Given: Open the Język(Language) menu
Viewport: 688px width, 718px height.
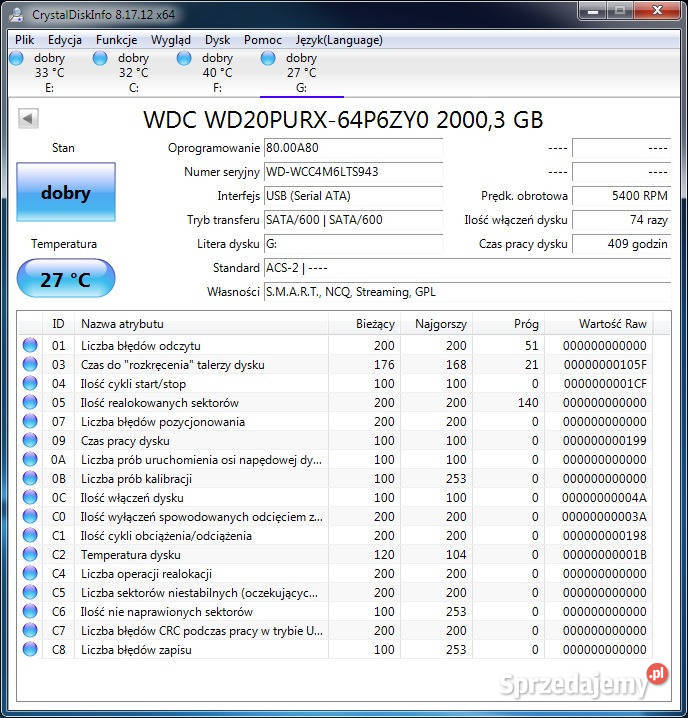Looking at the screenshot, I should point(339,40).
